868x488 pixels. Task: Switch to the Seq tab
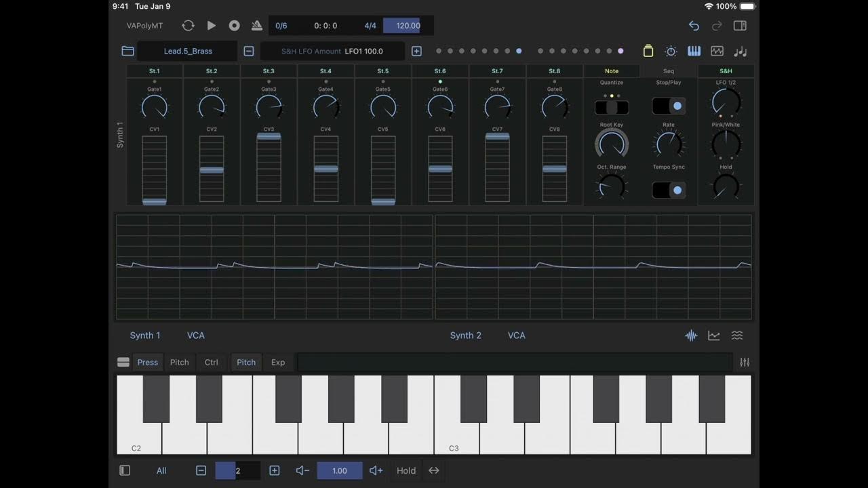[669, 71]
